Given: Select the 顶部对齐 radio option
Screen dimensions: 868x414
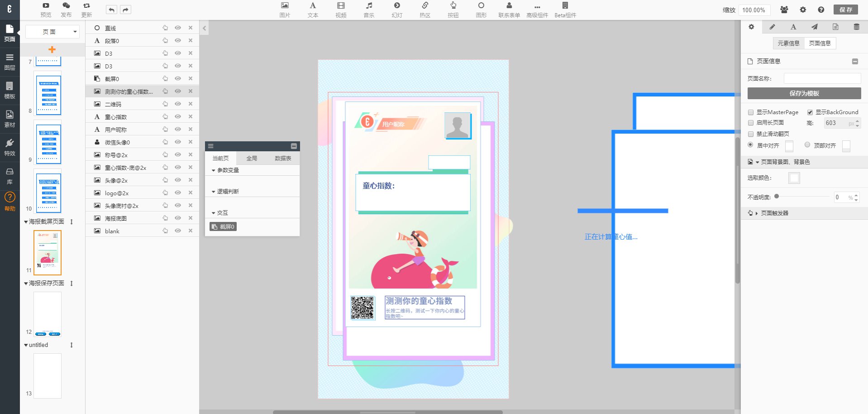Looking at the screenshot, I should pos(807,145).
